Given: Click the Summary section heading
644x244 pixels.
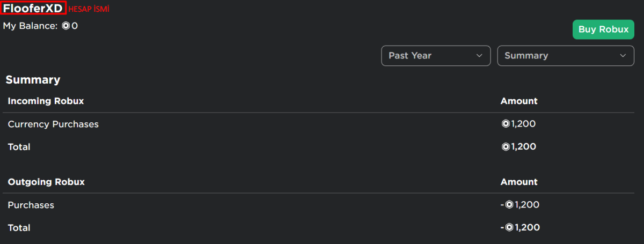Looking at the screenshot, I should [33, 80].
